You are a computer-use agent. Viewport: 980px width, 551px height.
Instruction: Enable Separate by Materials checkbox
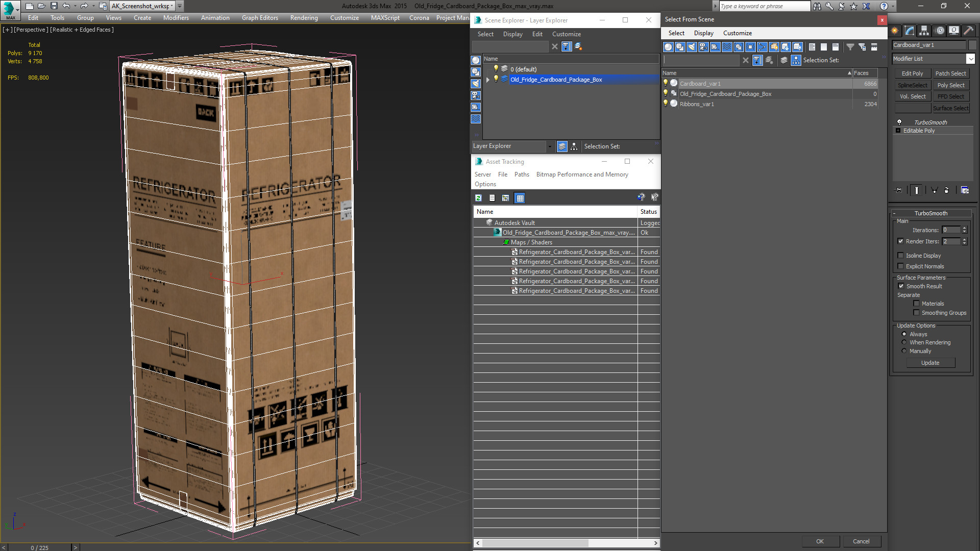coord(916,304)
